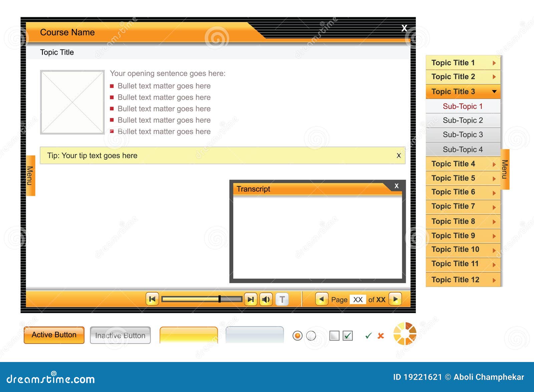The width and height of the screenshot is (534, 392).
Task: Expand the Topic Title 3 dropdown
Action: (x=462, y=91)
